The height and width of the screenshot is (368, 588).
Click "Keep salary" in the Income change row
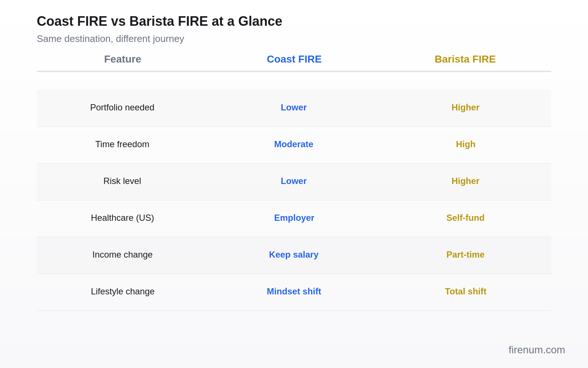pos(294,255)
